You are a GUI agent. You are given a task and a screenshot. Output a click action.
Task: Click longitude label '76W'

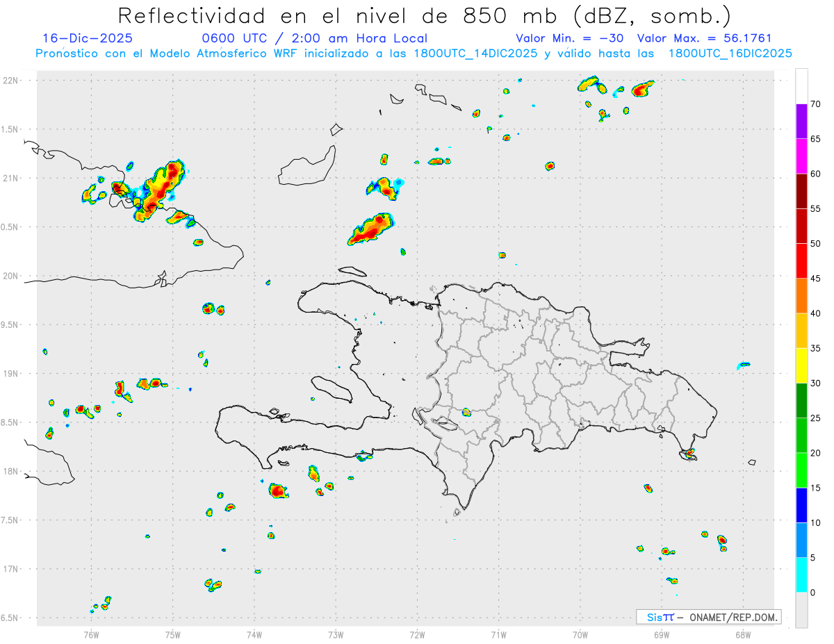[x=91, y=634]
